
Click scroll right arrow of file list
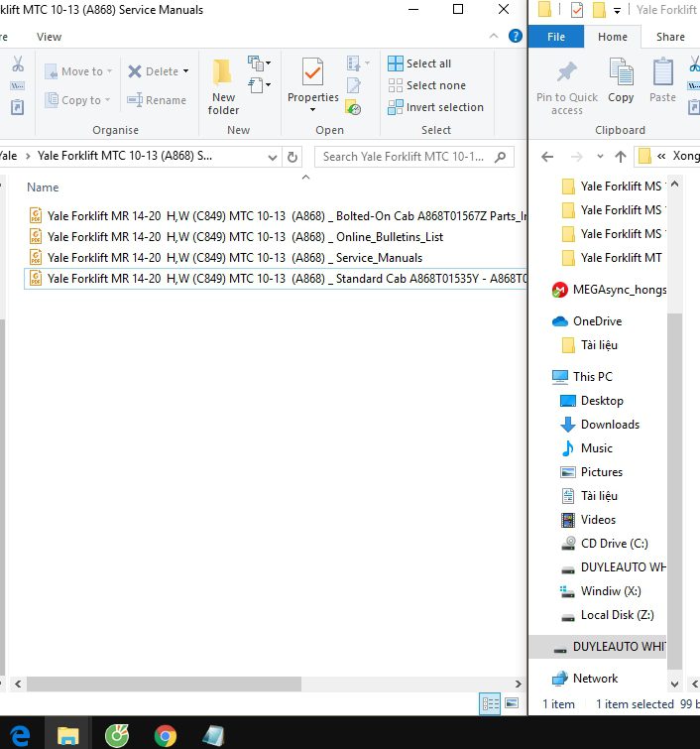point(519,685)
